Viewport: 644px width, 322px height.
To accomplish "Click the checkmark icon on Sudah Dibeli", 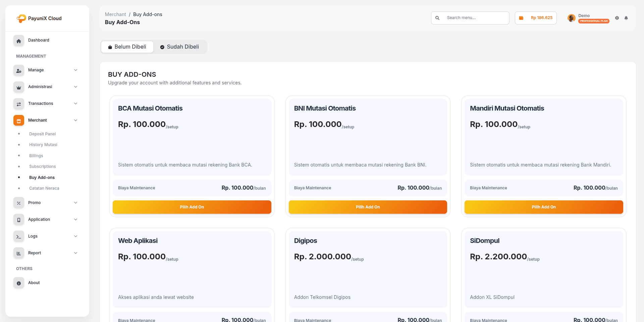I will (x=162, y=47).
